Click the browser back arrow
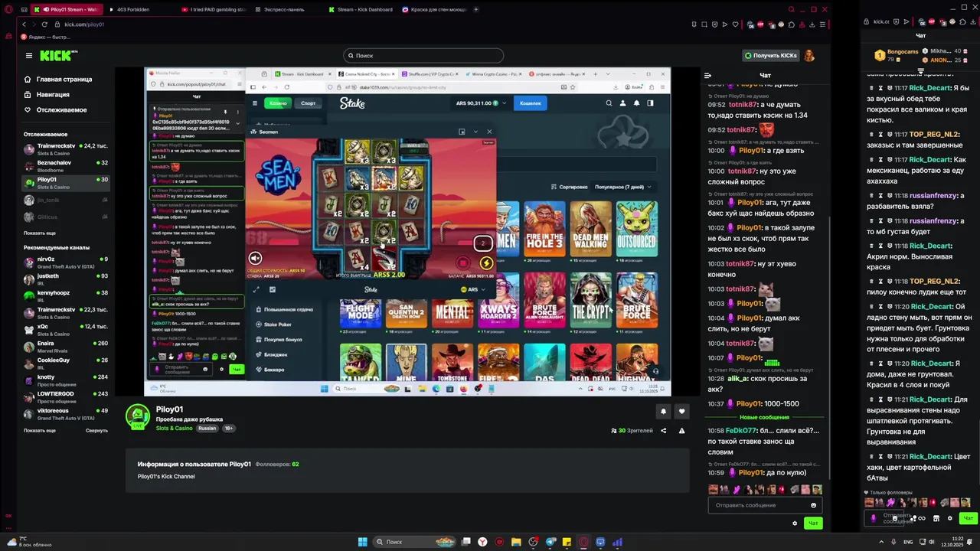Screen dimensions: 980x551 click(x=24, y=24)
